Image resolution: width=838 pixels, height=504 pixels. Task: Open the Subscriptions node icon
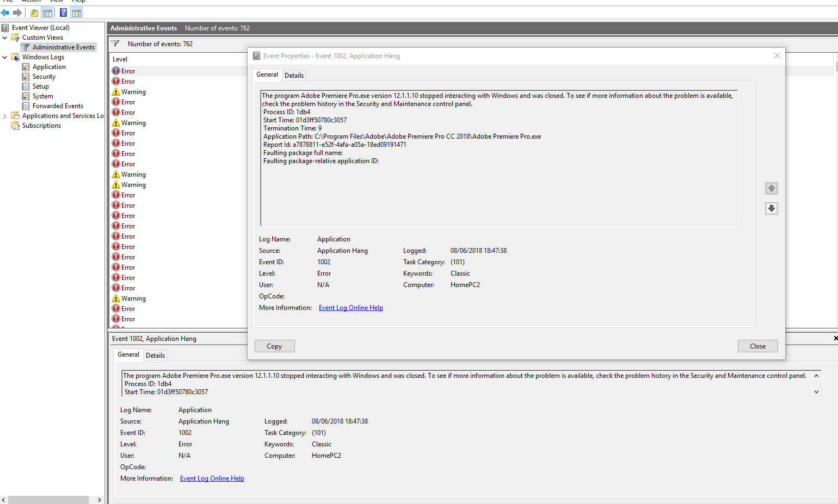pyautogui.click(x=15, y=126)
